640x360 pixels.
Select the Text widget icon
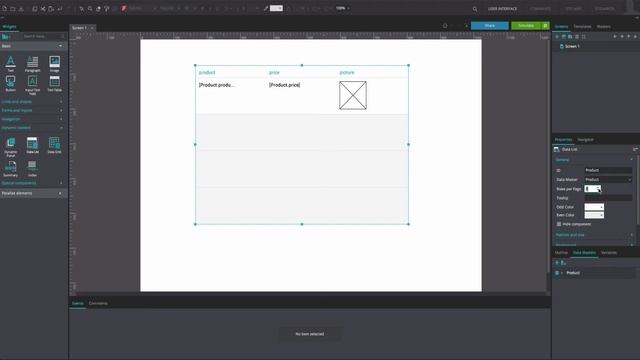click(11, 62)
